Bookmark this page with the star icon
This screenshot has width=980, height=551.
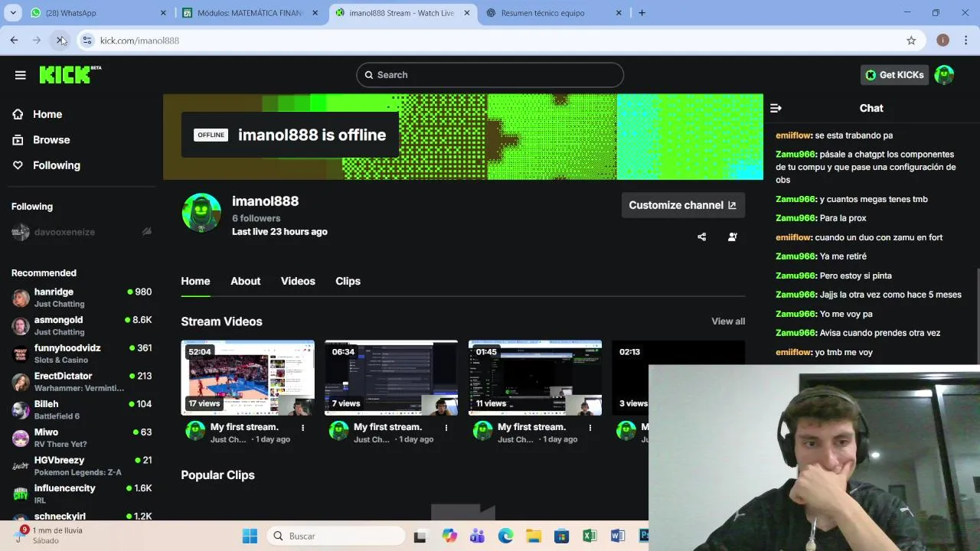coord(911,41)
